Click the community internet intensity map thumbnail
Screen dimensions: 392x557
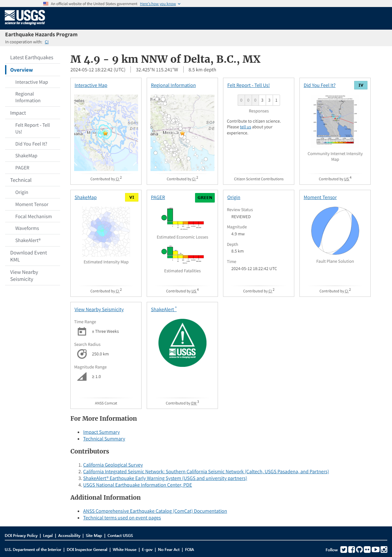click(335, 120)
